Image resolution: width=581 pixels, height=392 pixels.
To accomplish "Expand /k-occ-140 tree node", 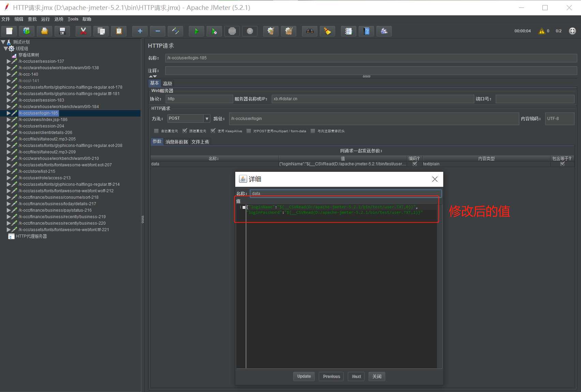I will [9, 74].
